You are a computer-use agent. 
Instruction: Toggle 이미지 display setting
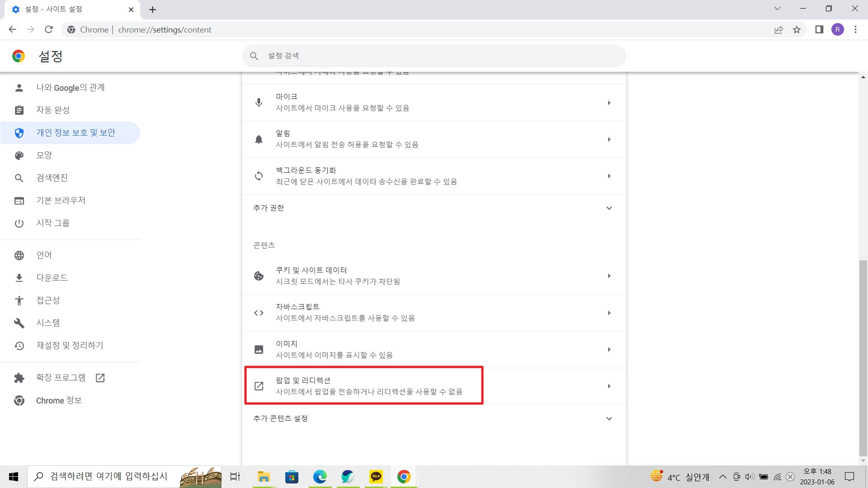point(434,348)
